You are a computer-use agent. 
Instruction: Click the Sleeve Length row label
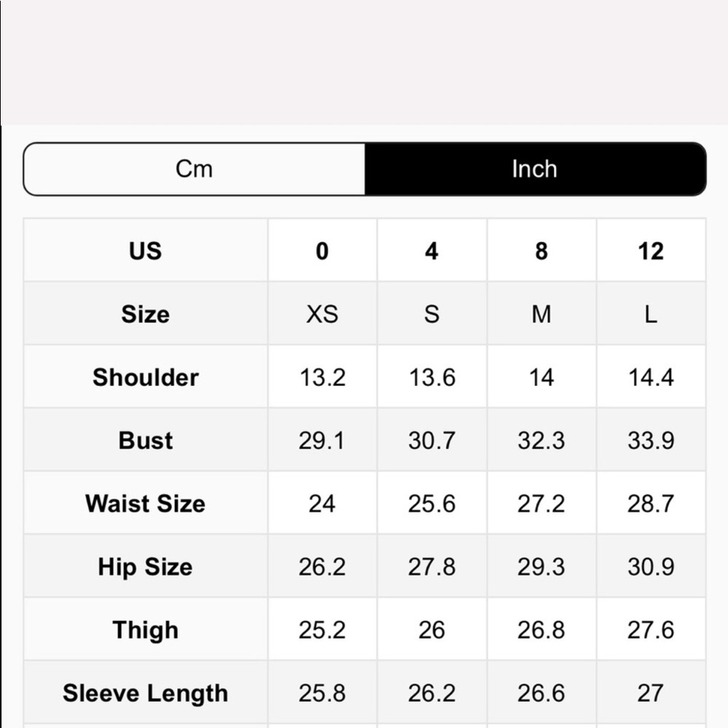point(146,694)
